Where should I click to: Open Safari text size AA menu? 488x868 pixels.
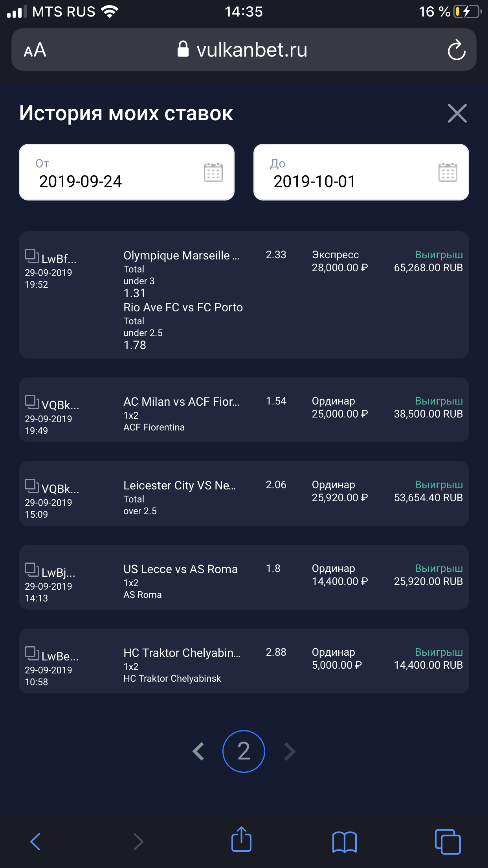(35, 50)
